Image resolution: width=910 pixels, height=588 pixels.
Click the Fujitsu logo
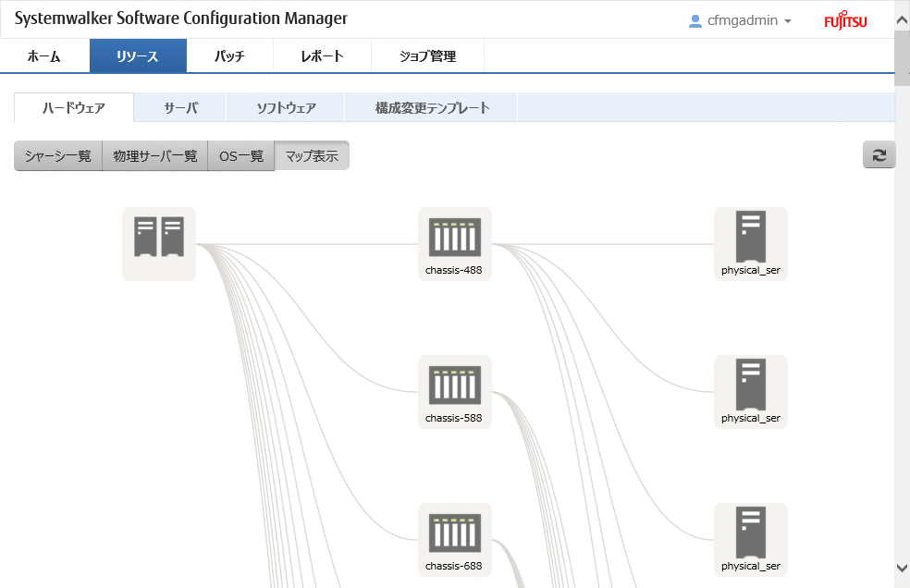845,20
